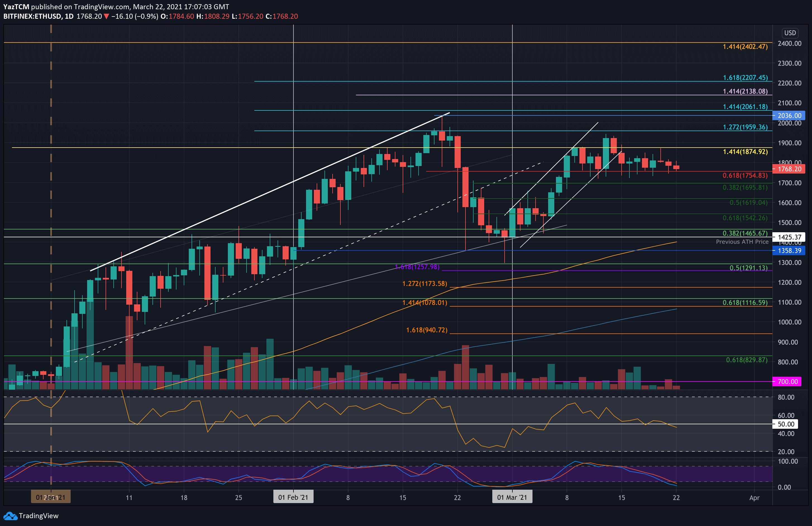Click the 01 Mar '21 date marker
This screenshot has height=526, width=812.
[x=512, y=497]
